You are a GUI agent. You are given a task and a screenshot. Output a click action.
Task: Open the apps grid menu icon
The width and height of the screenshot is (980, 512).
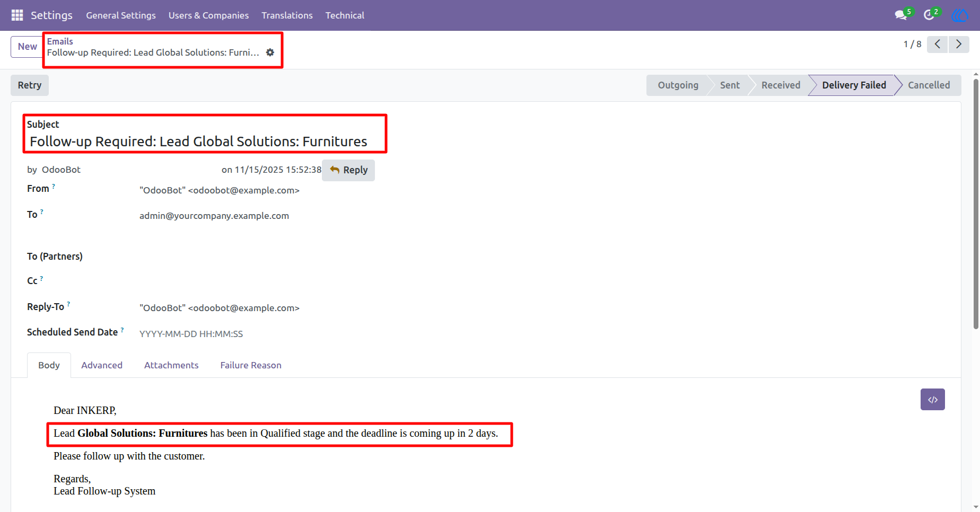17,15
